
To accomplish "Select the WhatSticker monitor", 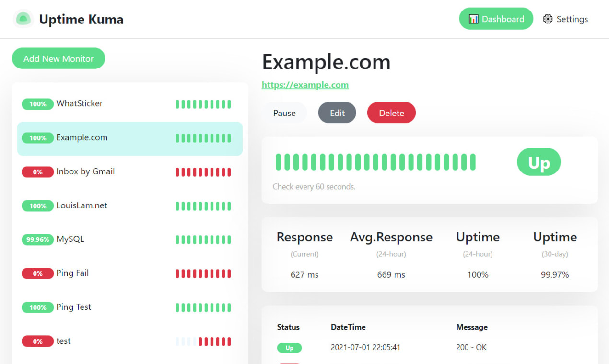I will click(130, 104).
